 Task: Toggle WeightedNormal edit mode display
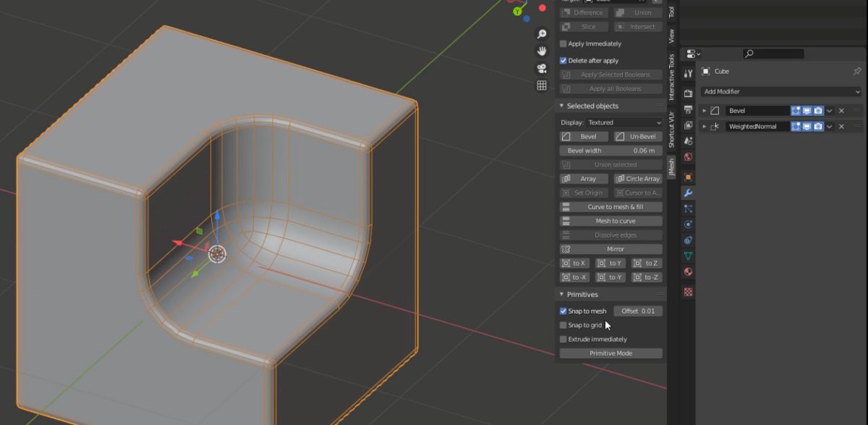[796, 127]
